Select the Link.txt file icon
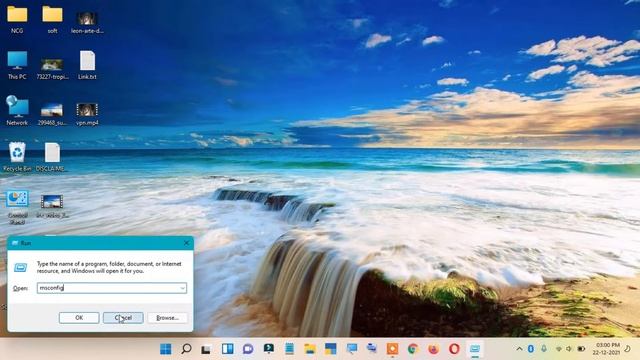 [87, 65]
